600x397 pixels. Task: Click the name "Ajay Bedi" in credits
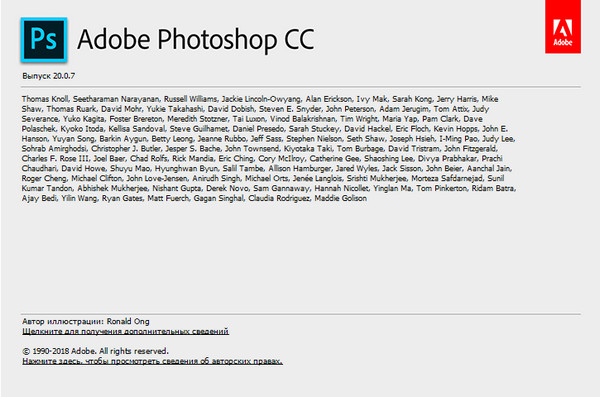pyautogui.click(x=39, y=198)
